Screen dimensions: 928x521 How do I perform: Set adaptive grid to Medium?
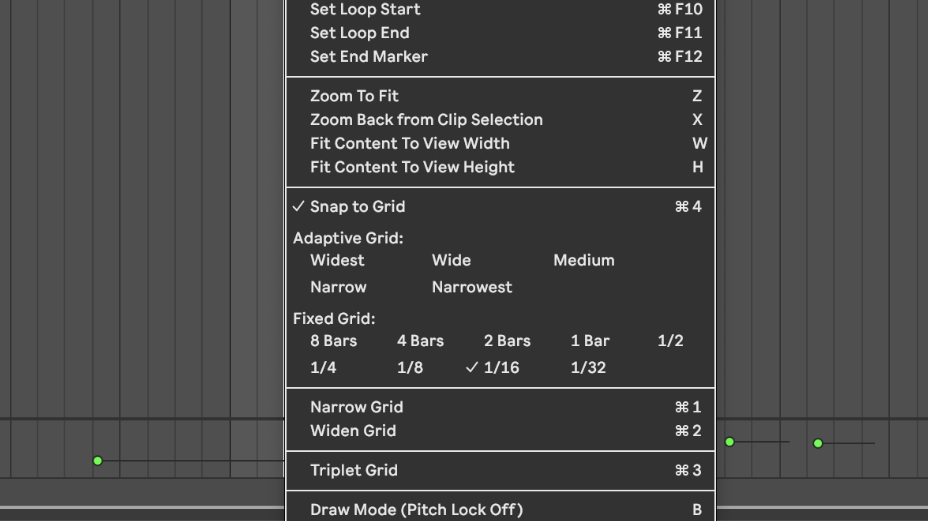pyautogui.click(x=583, y=260)
